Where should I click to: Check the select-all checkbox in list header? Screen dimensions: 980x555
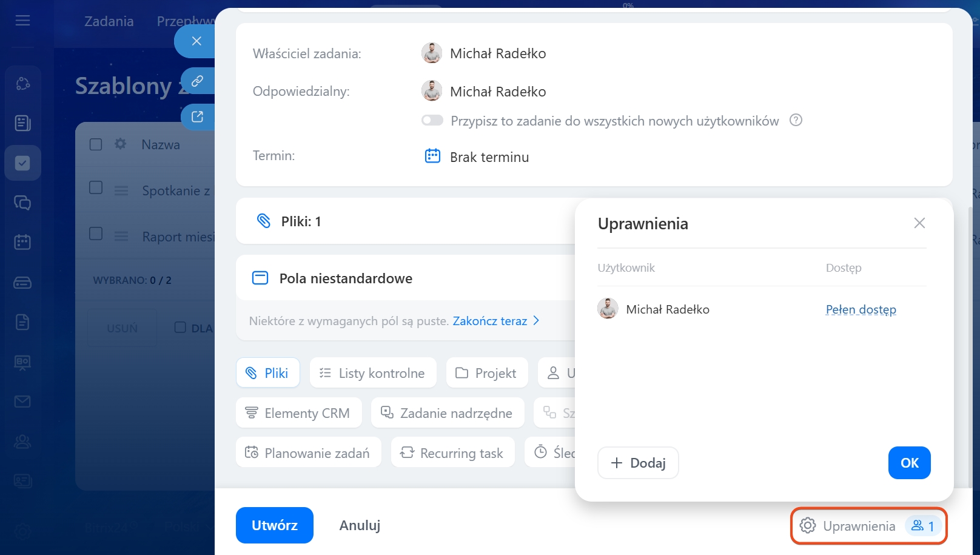pyautogui.click(x=96, y=144)
